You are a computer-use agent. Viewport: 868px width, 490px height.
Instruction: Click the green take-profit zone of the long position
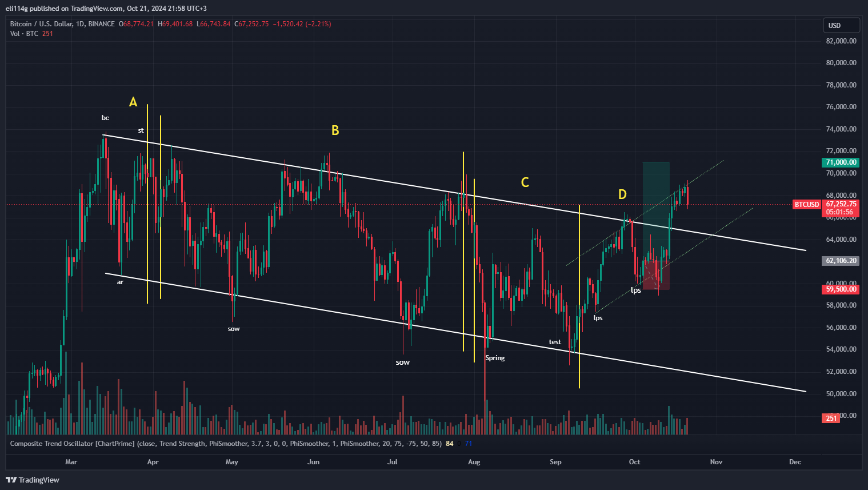[x=656, y=211]
